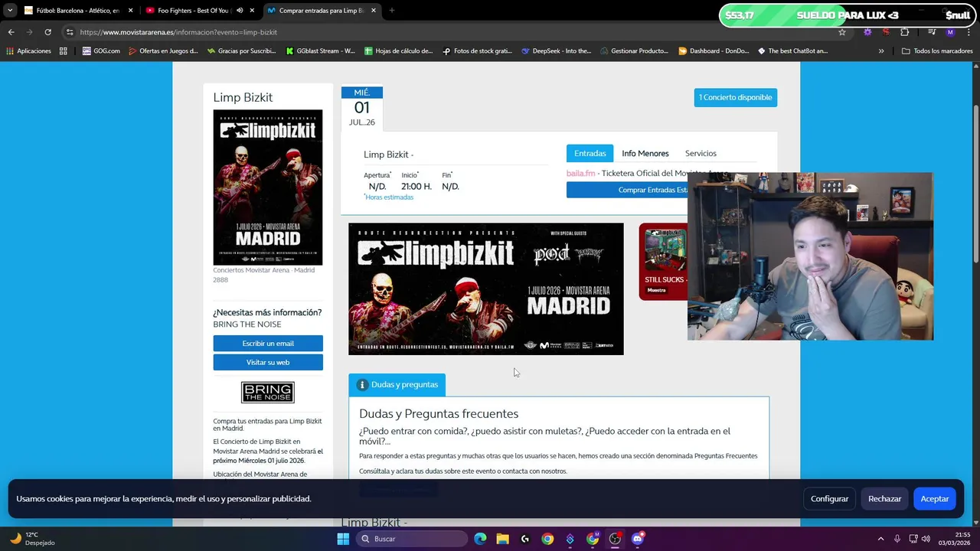Open the Dudas y preguntas info tab
Image resolution: width=980 pixels, height=551 pixels.
(397, 384)
